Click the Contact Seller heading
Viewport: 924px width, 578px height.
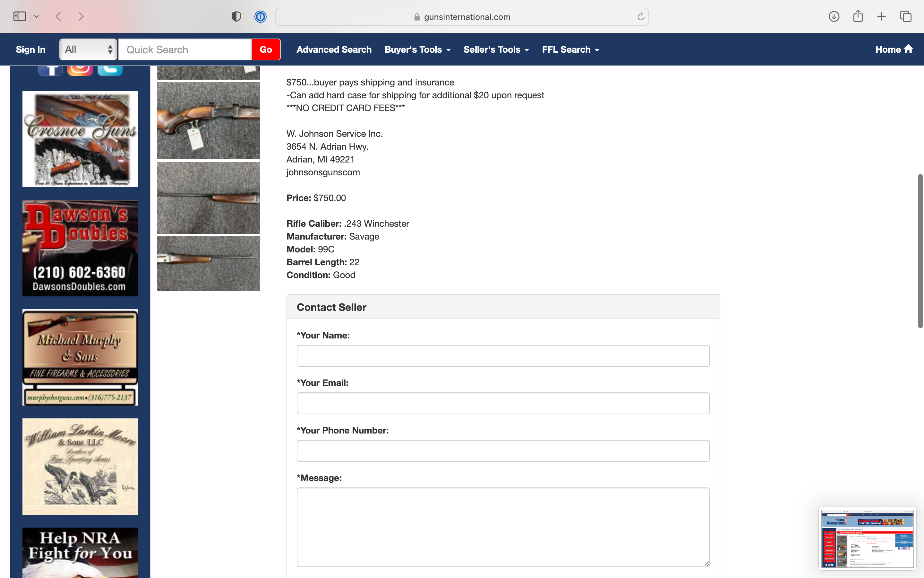[x=331, y=307]
